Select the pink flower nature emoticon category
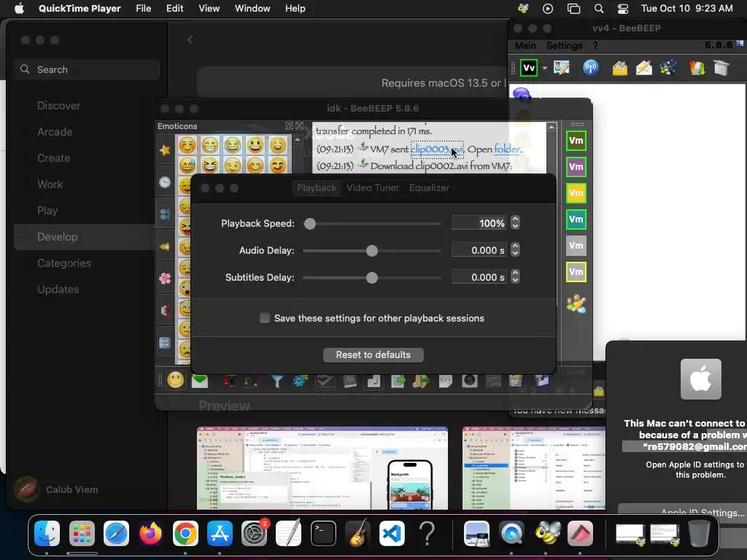 point(165,279)
